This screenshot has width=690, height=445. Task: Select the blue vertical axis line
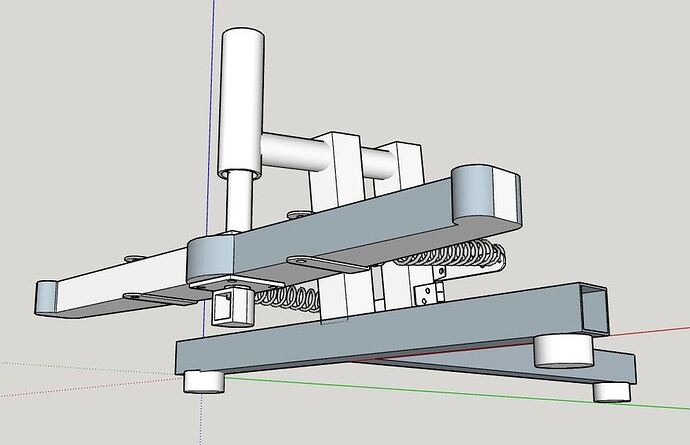209,132
